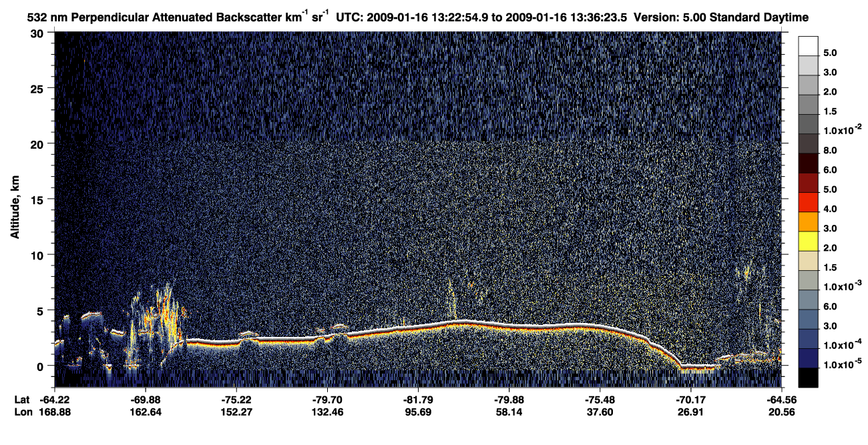Click the altitude tick label '30'

pyautogui.click(x=38, y=33)
